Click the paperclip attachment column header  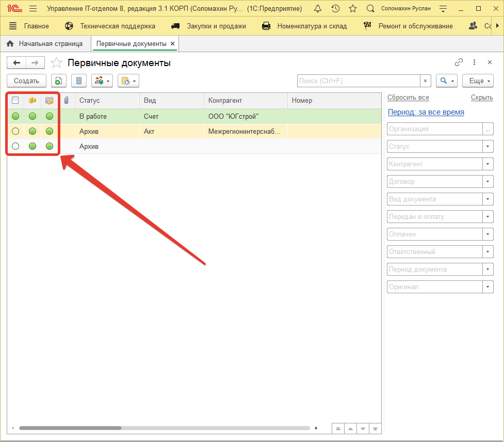67,101
